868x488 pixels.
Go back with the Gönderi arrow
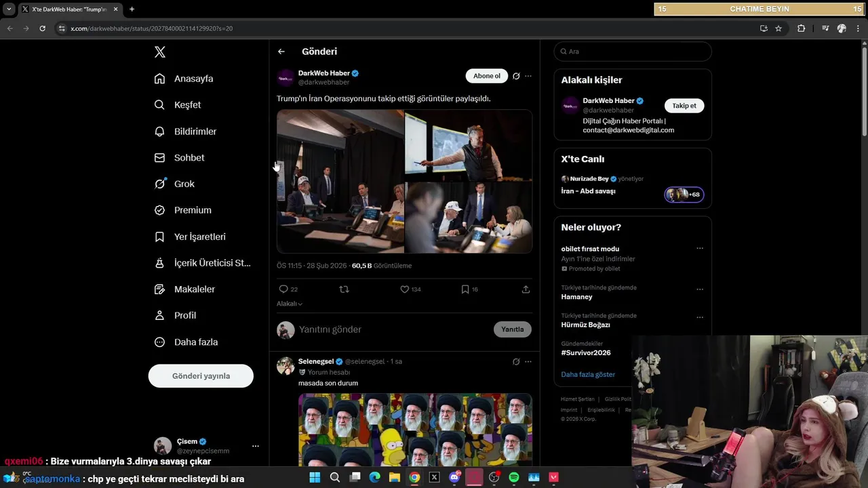pos(281,52)
